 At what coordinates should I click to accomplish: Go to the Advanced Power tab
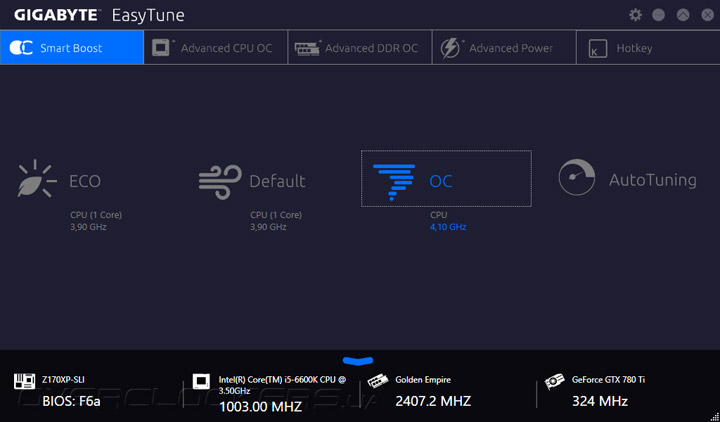click(504, 47)
